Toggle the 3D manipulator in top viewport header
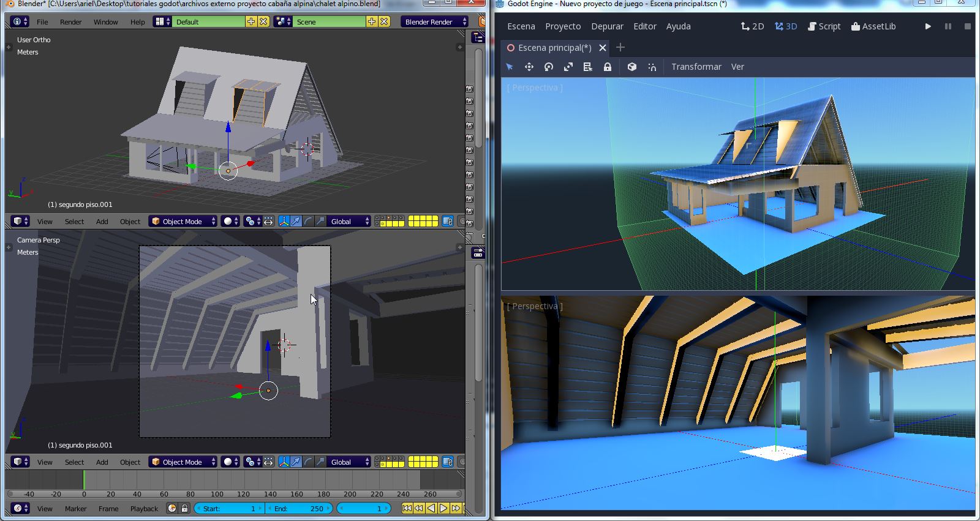 284,221
